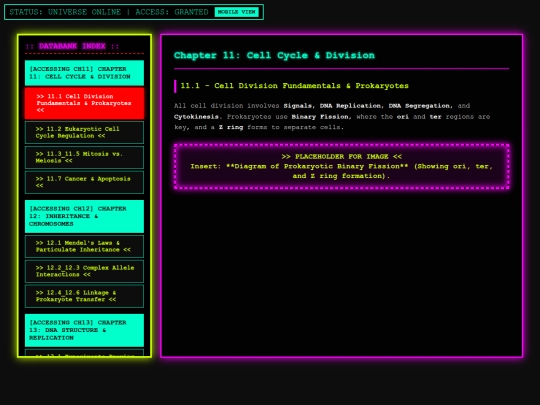Click the DATABANK INDEX heading
This screenshot has width=540, height=405.
pyautogui.click(x=72, y=46)
